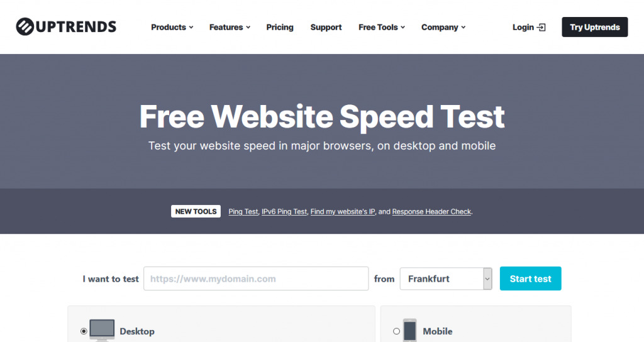The width and height of the screenshot is (644, 342).
Task: Click the mobile phone icon
Action: [409, 331]
